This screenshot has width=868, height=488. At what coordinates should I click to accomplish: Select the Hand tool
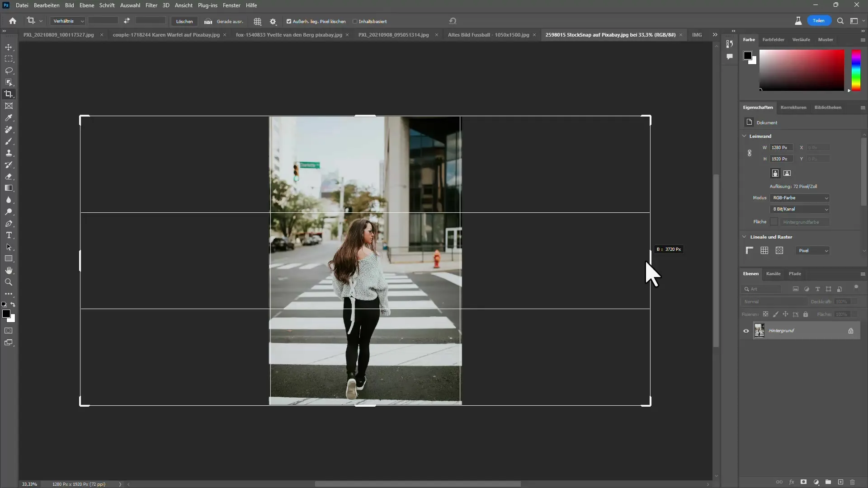[x=9, y=270]
